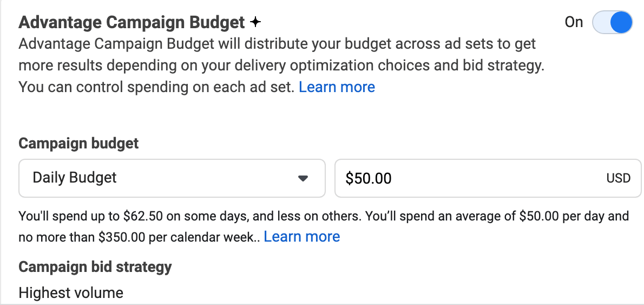Click the Advantage Campaign Budget title
This screenshot has height=305, width=644.
point(132,22)
